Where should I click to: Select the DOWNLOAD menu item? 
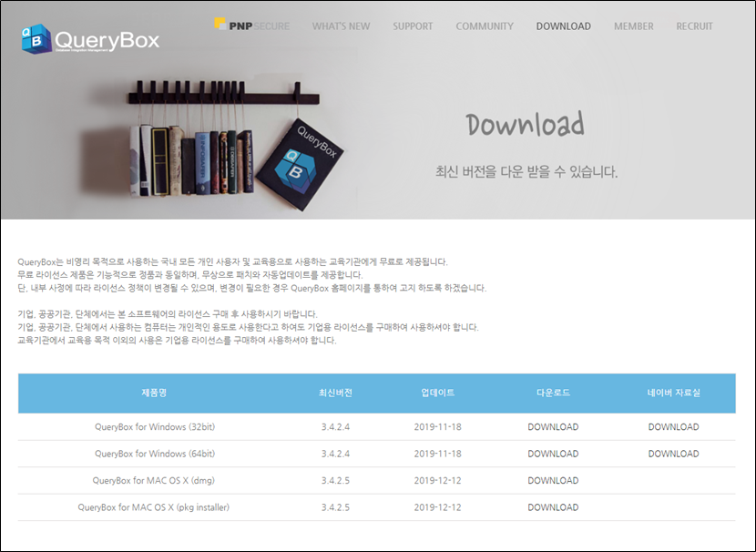click(563, 26)
